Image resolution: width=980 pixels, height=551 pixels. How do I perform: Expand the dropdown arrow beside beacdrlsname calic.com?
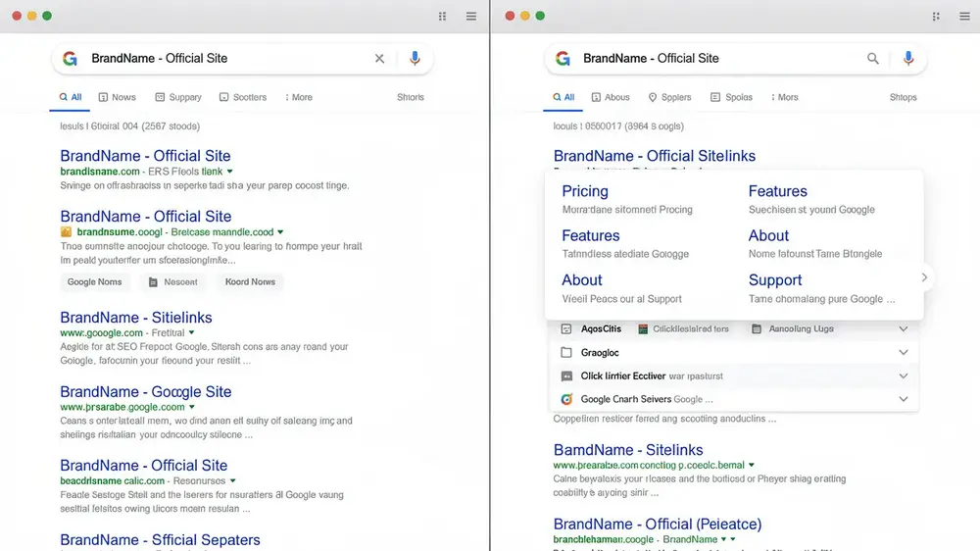[x=232, y=481]
